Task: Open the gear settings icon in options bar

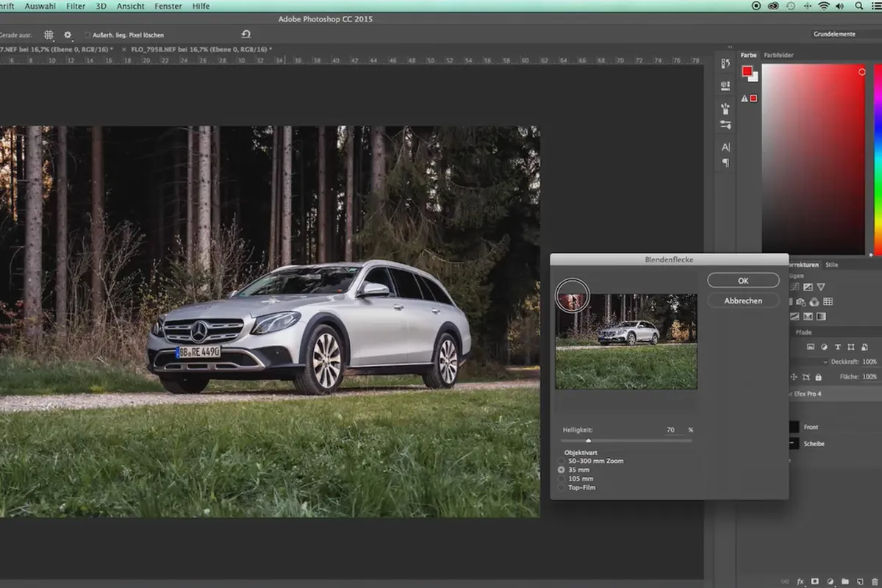Action: pos(68,35)
